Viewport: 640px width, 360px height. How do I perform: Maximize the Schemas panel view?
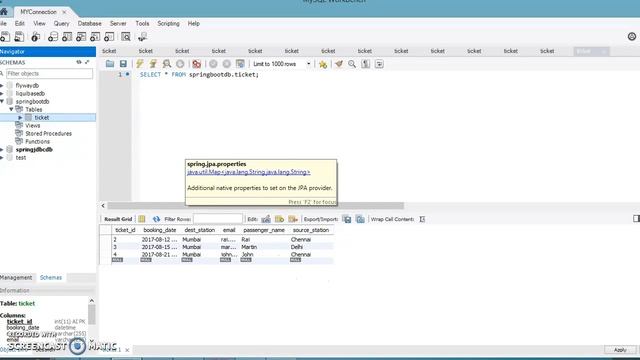[87, 62]
